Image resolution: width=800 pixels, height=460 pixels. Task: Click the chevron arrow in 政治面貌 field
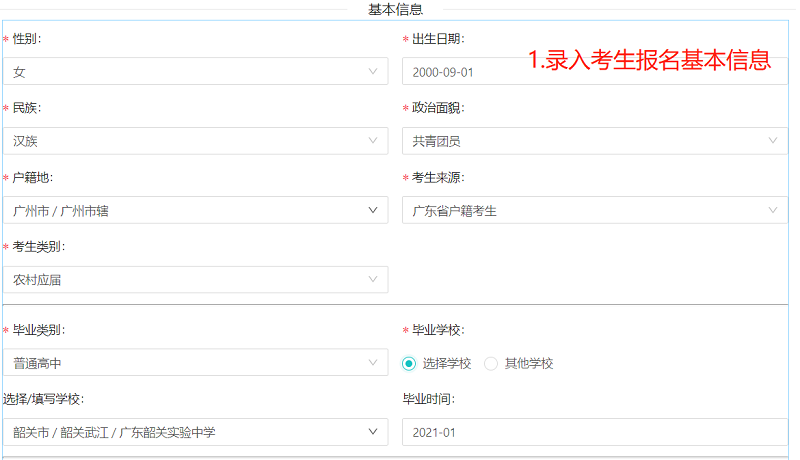point(773,140)
